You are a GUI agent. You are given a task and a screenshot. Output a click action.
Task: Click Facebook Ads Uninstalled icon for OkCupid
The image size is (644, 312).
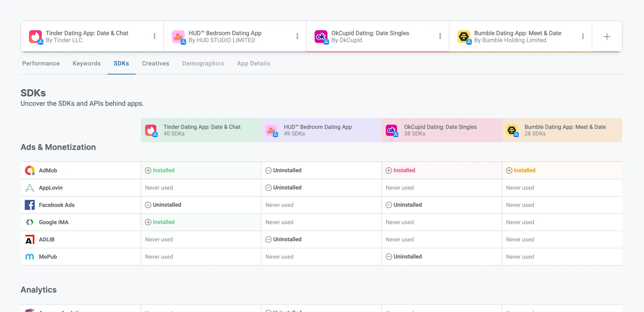(x=389, y=205)
